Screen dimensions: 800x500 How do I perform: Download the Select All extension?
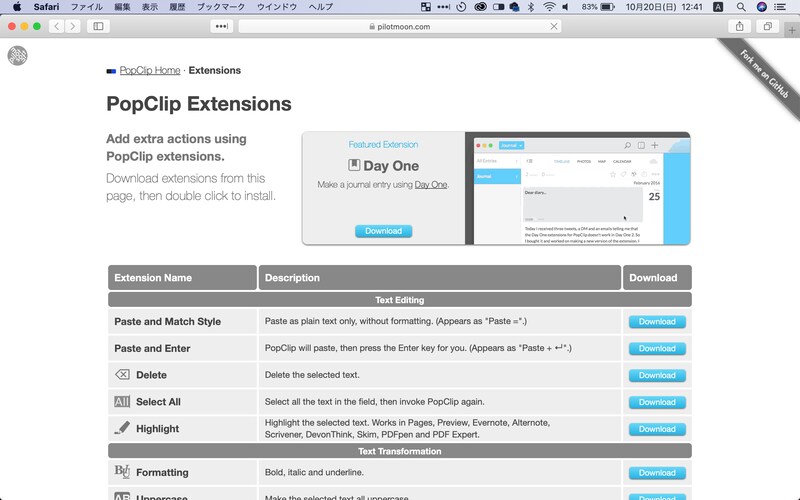657,402
